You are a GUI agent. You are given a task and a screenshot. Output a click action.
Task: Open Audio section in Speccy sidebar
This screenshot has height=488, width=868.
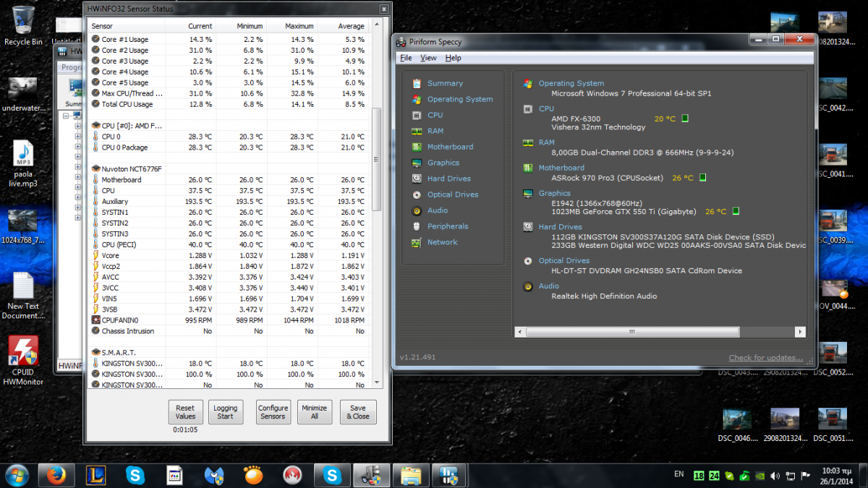(437, 210)
